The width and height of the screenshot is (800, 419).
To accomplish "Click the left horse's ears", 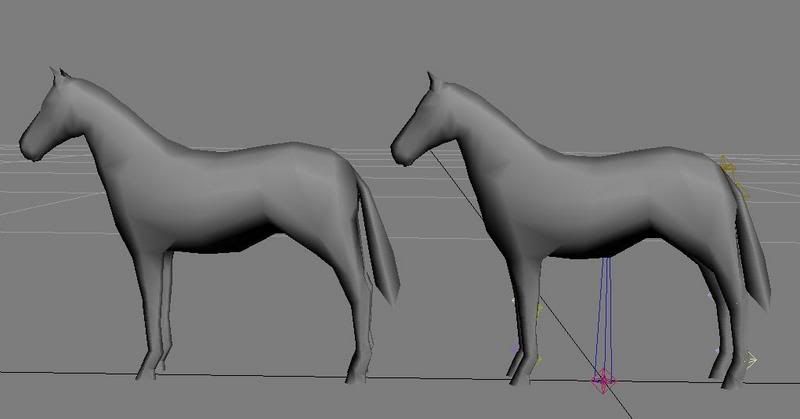I will click(x=60, y=73).
